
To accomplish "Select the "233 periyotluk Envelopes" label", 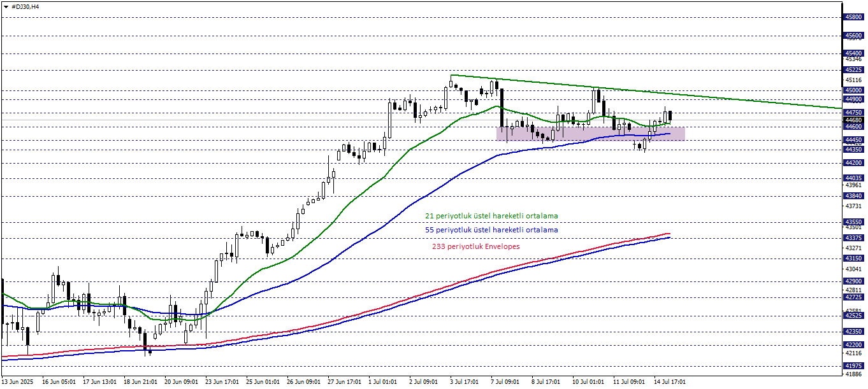I will pyautogui.click(x=476, y=246).
